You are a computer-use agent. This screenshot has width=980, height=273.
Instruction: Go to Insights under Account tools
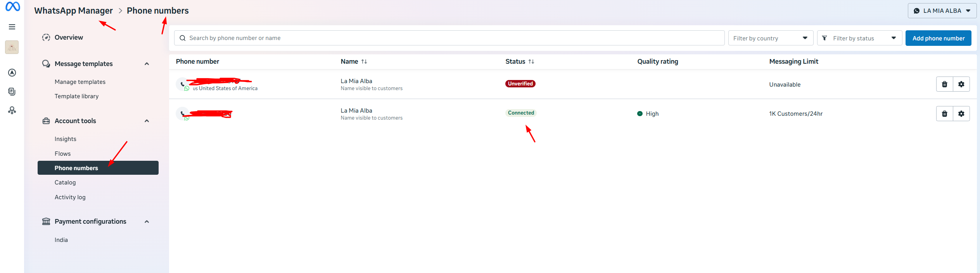tap(65, 139)
